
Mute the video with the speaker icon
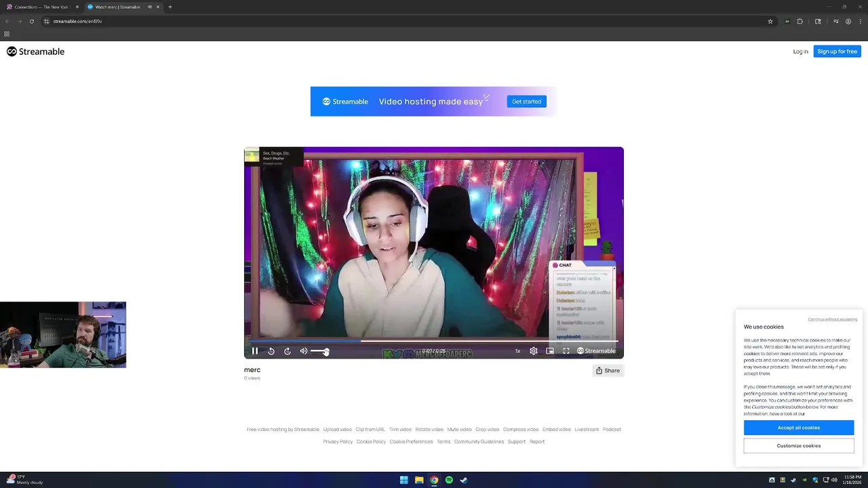tap(303, 350)
